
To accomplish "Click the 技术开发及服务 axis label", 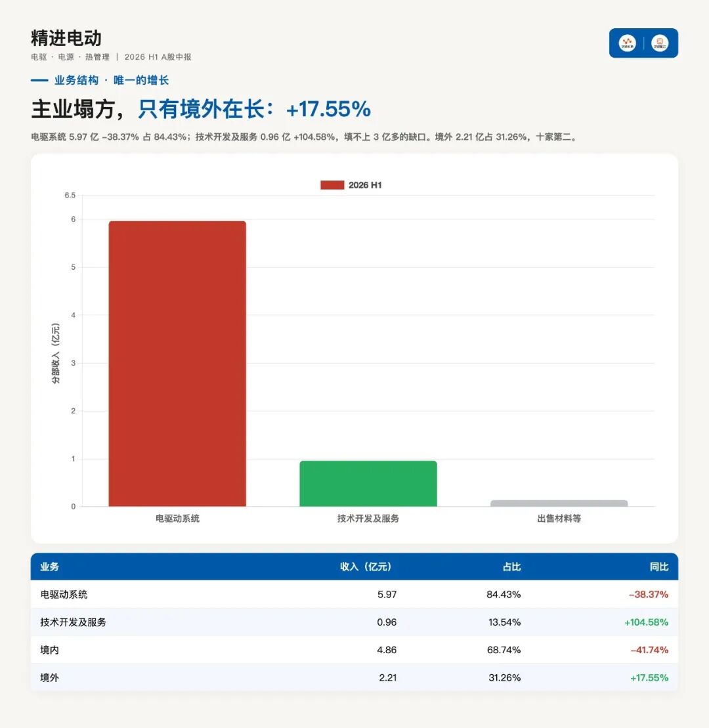I will [x=368, y=518].
